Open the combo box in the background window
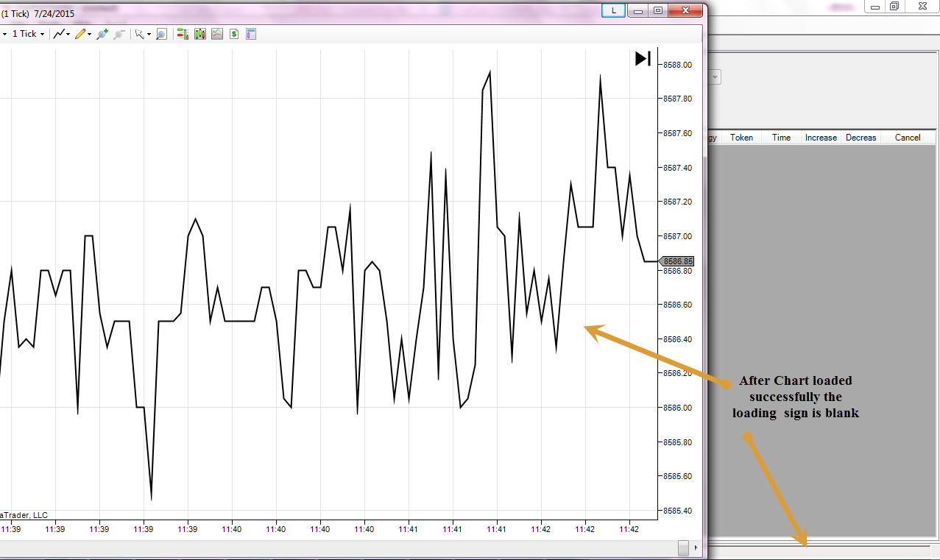This screenshot has height=560, width=940. click(715, 77)
